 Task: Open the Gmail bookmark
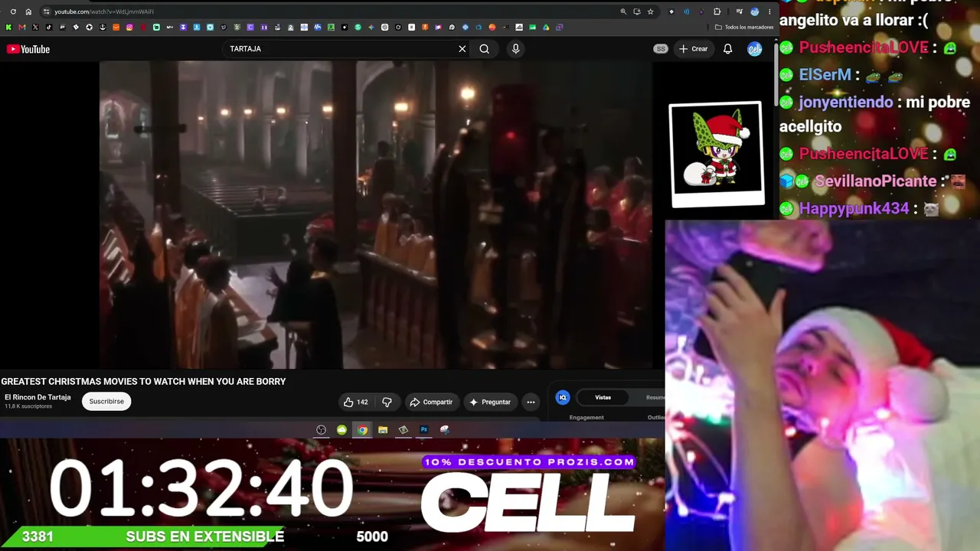(x=21, y=28)
